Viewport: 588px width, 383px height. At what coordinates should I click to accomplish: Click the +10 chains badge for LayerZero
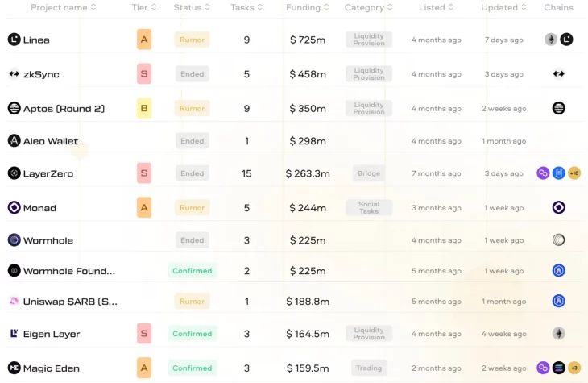[574, 173]
